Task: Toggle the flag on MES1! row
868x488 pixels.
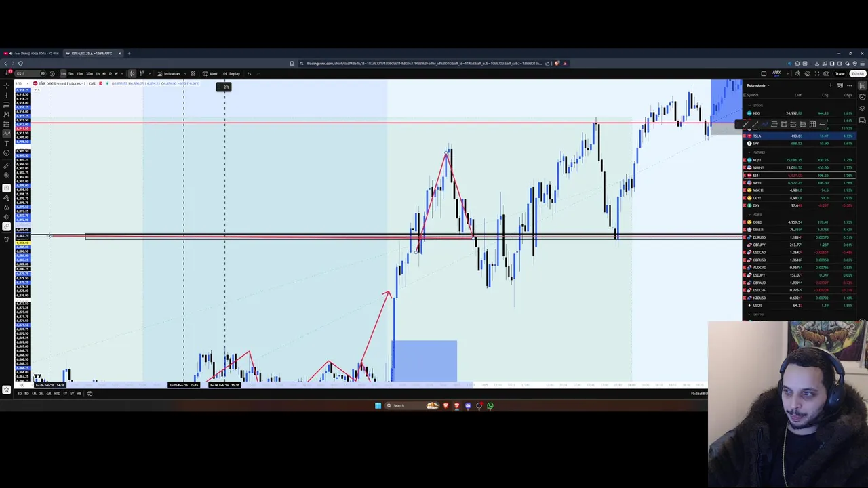Action: 745,183
